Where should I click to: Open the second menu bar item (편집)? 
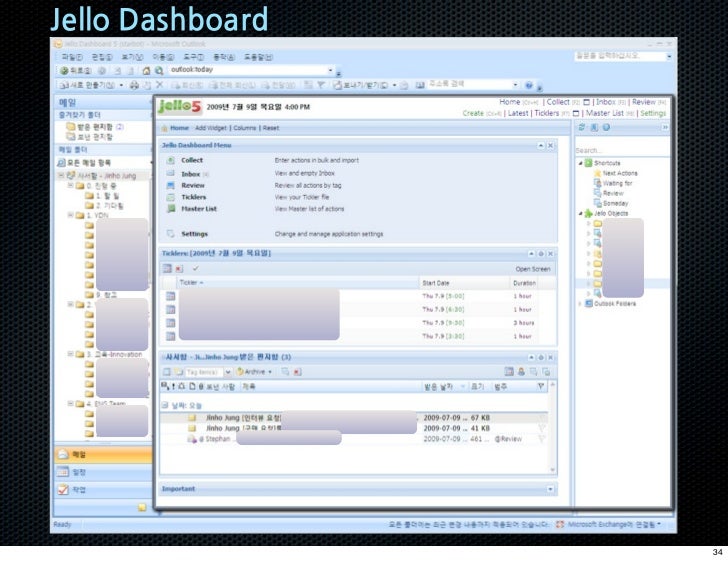tap(102, 57)
